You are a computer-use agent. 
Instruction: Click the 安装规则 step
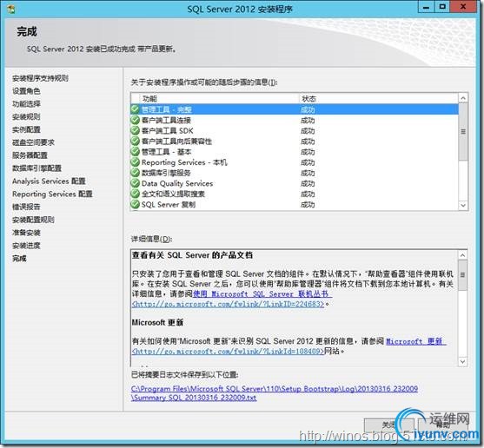pos(26,117)
